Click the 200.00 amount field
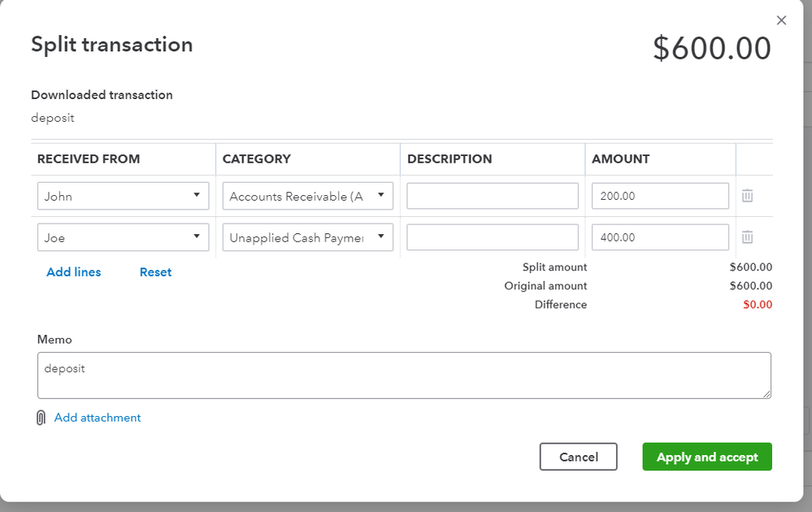 pos(660,196)
